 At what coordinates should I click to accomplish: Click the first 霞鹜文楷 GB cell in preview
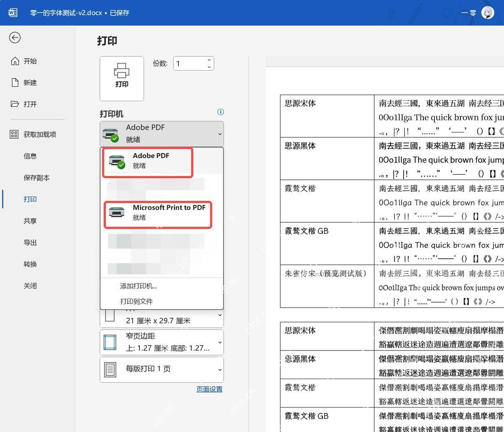[x=327, y=243]
